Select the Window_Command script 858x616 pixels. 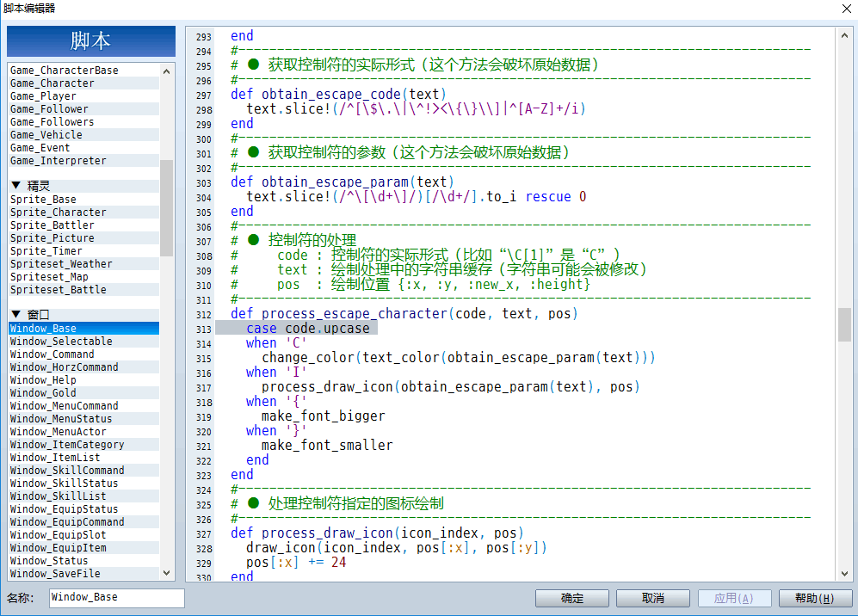pyautogui.click(x=84, y=354)
